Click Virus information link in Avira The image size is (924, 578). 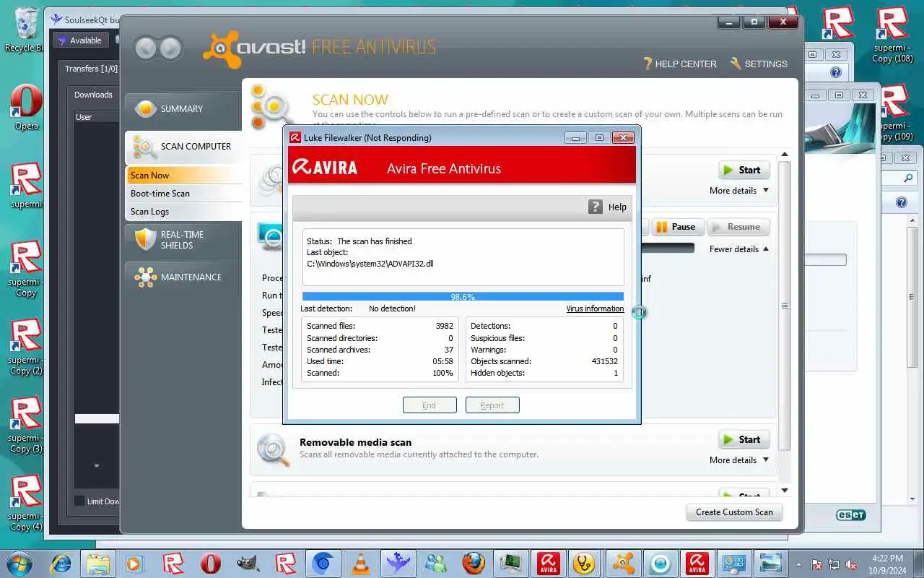point(595,309)
